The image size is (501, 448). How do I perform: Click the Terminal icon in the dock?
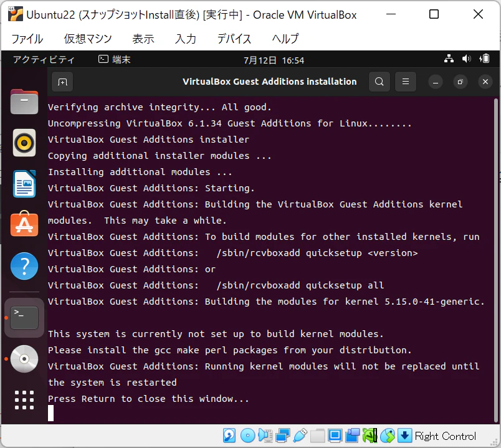[24, 318]
